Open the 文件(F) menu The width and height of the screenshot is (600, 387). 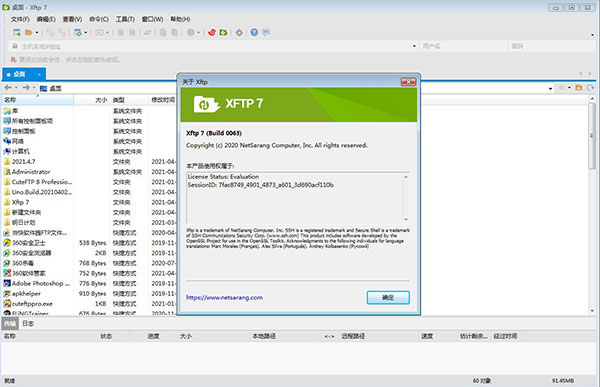(20, 19)
